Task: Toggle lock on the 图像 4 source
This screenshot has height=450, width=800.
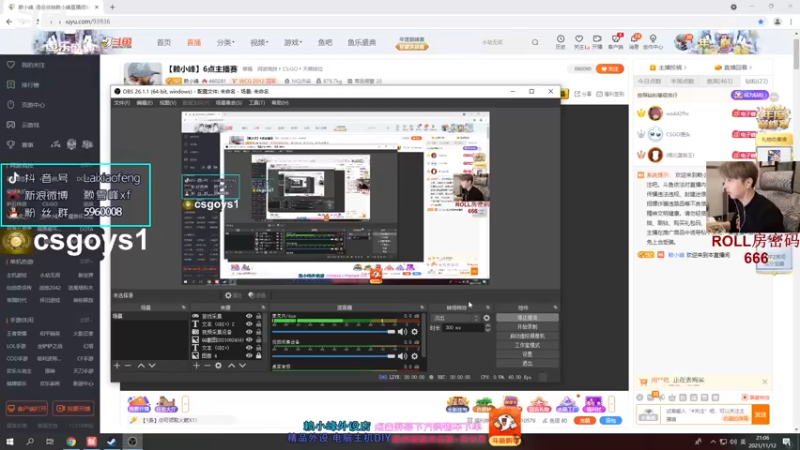Action: tap(259, 355)
